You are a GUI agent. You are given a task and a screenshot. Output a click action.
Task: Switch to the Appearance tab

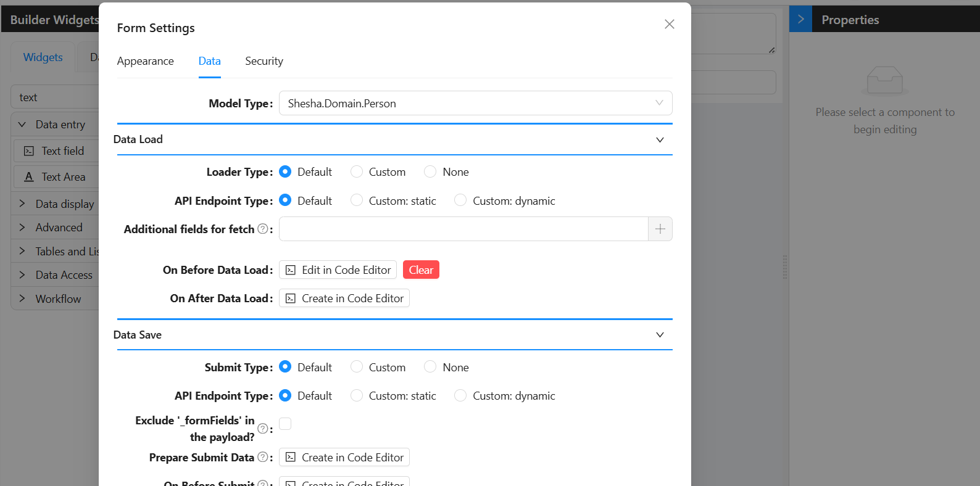pyautogui.click(x=145, y=61)
